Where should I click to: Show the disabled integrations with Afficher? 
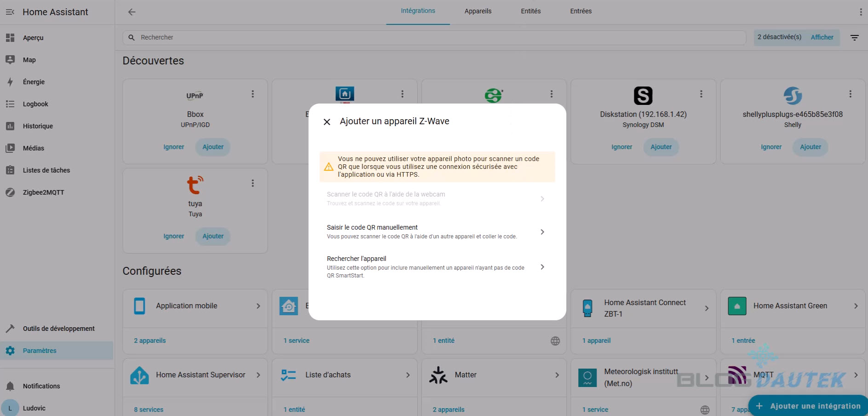[822, 37]
